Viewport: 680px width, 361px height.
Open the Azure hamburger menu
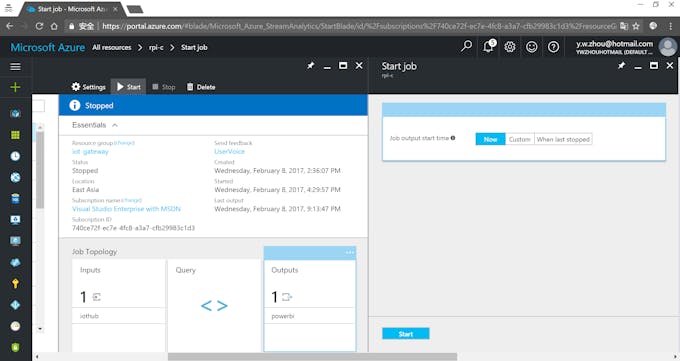(15, 66)
